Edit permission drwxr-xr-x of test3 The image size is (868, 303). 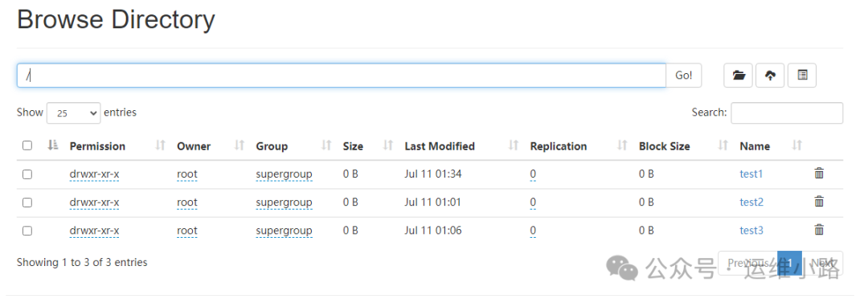94,231
